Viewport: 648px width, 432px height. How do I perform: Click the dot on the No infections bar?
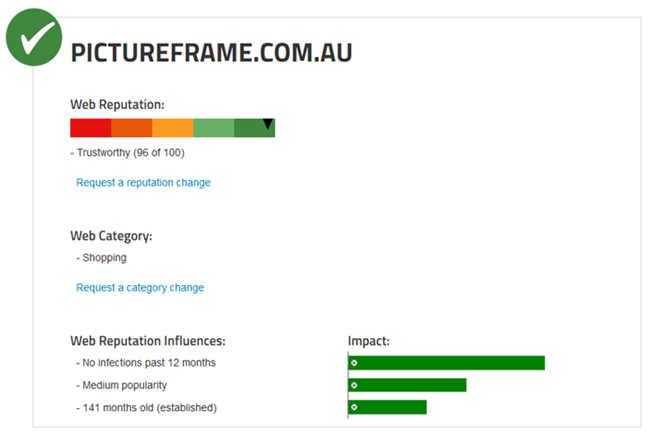[354, 363]
